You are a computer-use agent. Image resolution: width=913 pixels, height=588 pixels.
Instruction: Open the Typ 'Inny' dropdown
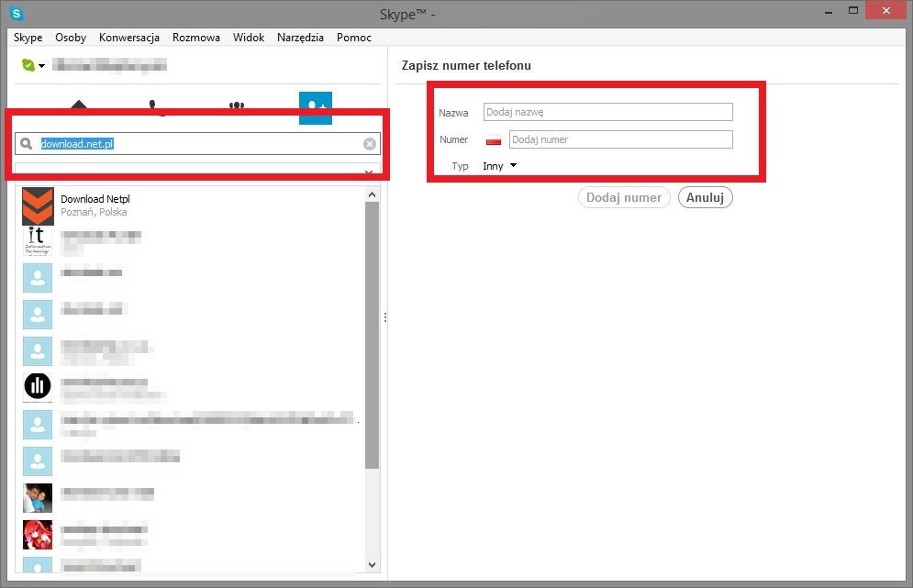(499, 166)
